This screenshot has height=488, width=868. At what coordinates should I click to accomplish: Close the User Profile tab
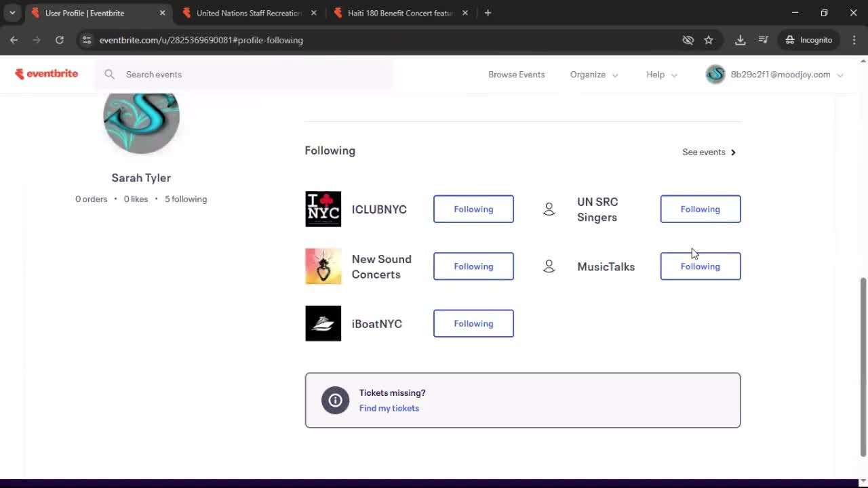tap(162, 13)
